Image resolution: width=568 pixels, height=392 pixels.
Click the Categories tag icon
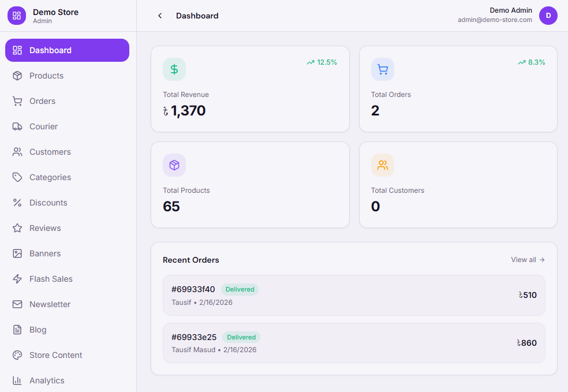click(18, 177)
